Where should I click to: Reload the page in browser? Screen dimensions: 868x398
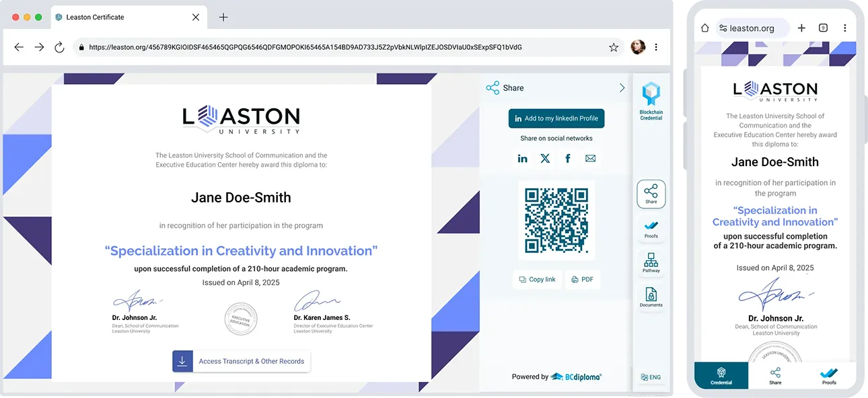(59, 47)
